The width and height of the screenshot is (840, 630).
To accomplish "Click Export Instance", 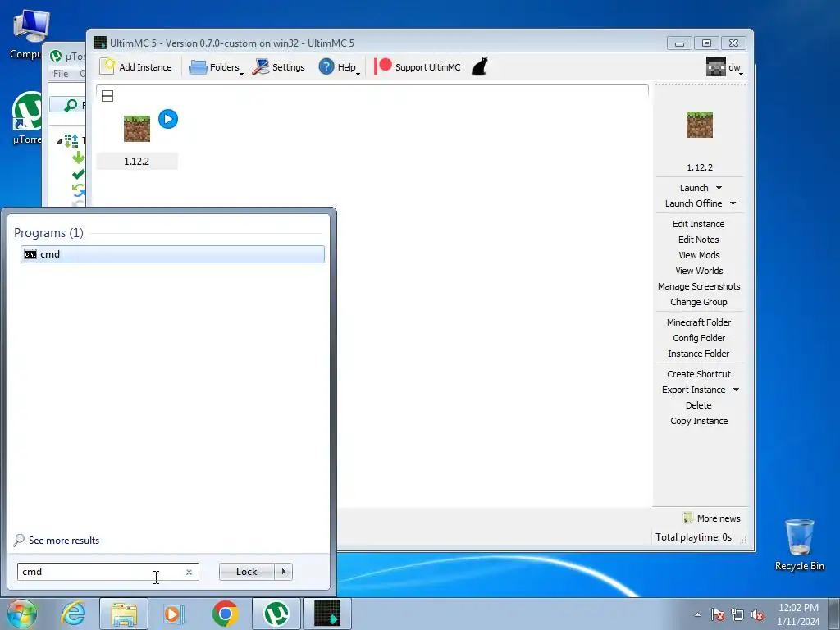I will (x=693, y=390).
